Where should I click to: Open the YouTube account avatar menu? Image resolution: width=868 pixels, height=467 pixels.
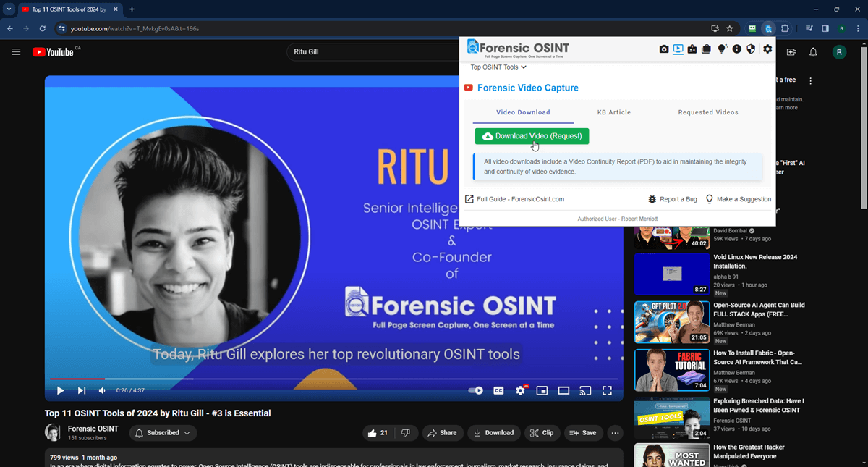(x=839, y=52)
